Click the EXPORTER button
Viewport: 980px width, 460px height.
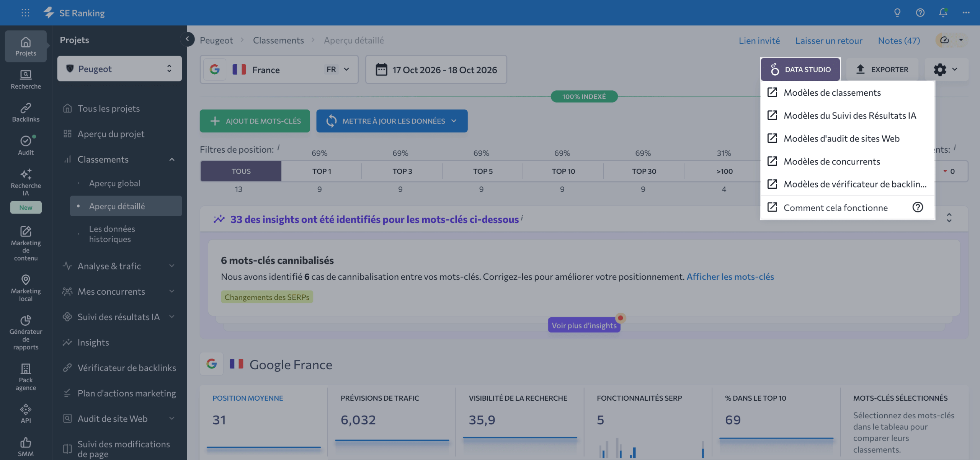pos(882,69)
